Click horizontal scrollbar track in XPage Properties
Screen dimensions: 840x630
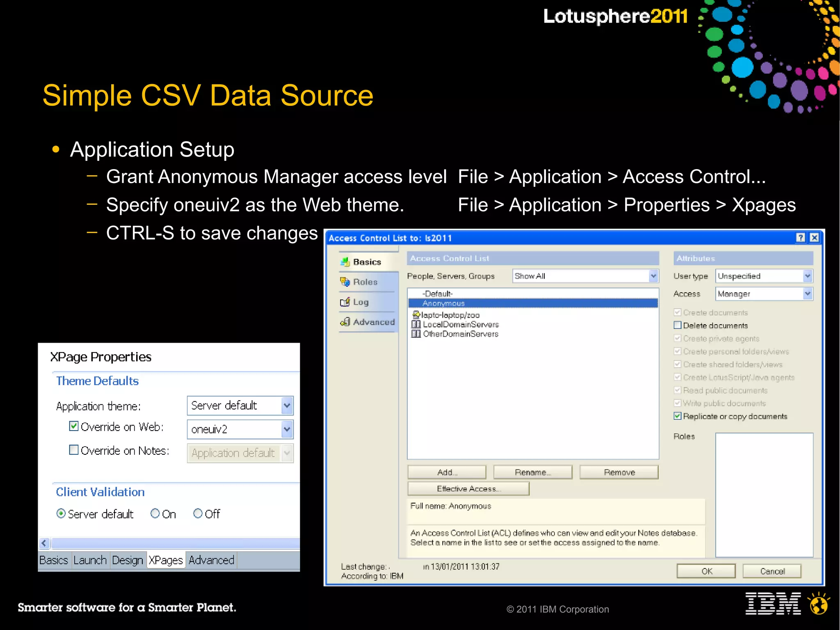point(175,543)
